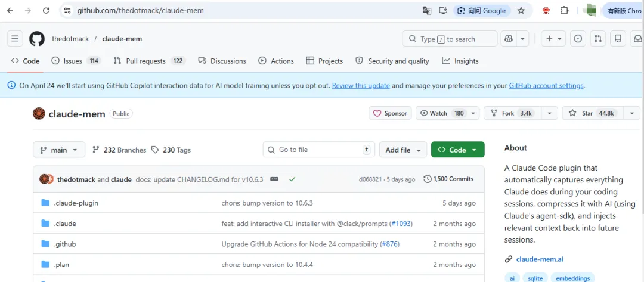Open the .claude folder
The width and height of the screenshot is (644, 282).
[65, 224]
